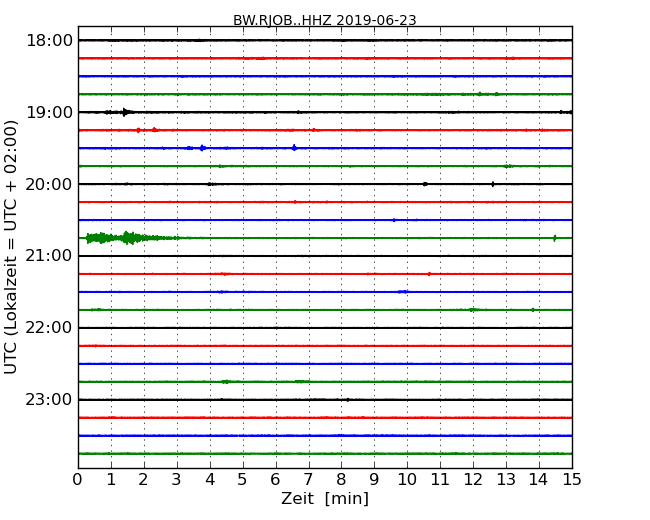650x520 pixels.
Task: Select the 19:00 time label
Action: click(49, 112)
